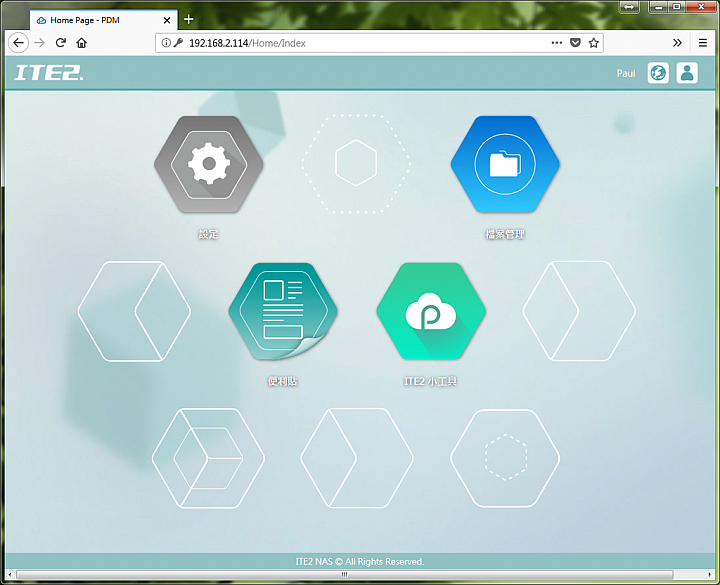Close the Home Page - PDM tab

[x=167, y=20]
